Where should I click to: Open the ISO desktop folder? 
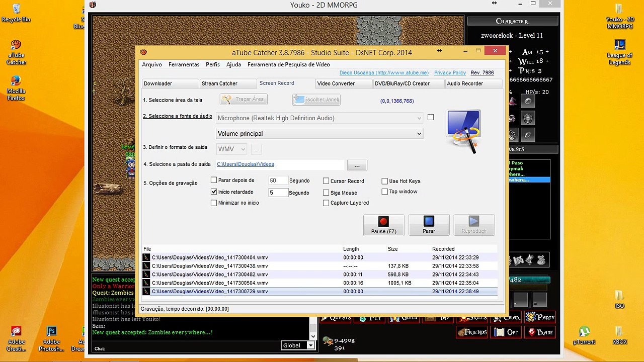point(619,300)
